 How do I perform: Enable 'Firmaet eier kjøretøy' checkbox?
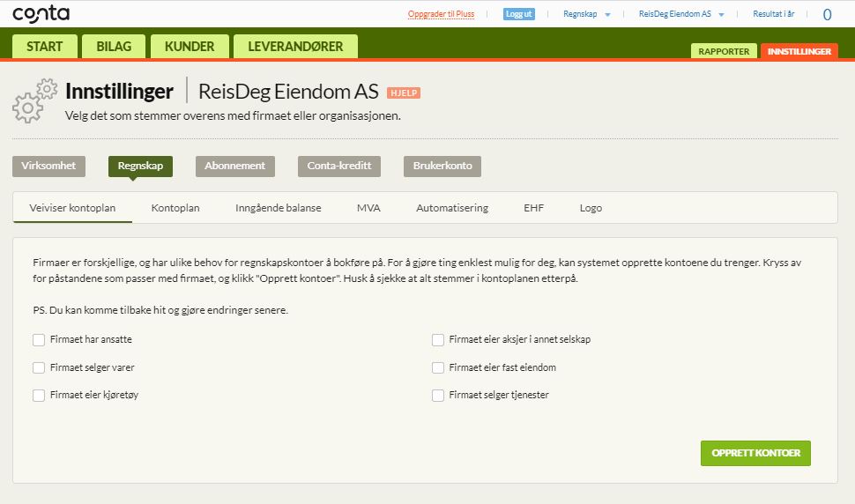click(39, 395)
